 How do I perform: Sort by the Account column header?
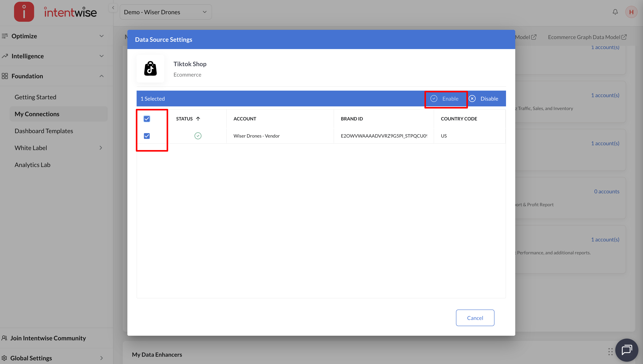point(245,119)
